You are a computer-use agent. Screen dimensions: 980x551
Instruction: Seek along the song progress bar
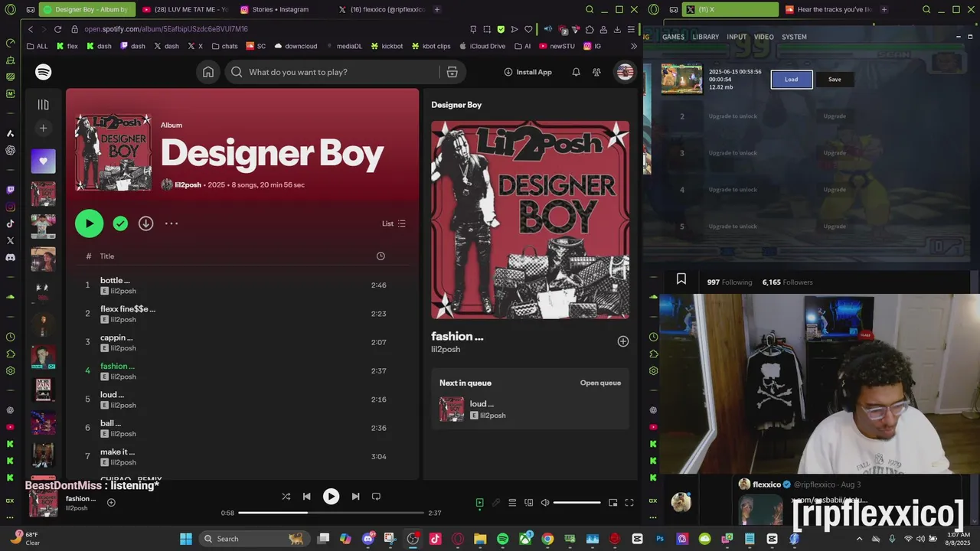(x=331, y=513)
